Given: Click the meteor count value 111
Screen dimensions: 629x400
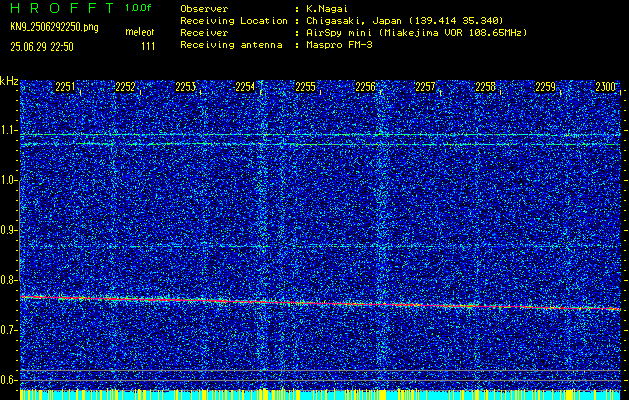Looking at the screenshot, I should [148, 47].
